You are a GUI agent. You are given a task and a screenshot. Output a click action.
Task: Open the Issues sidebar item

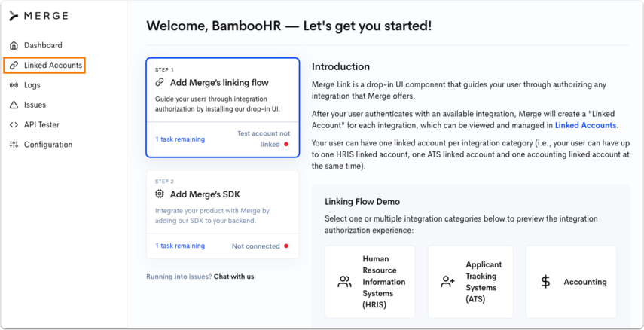click(35, 105)
